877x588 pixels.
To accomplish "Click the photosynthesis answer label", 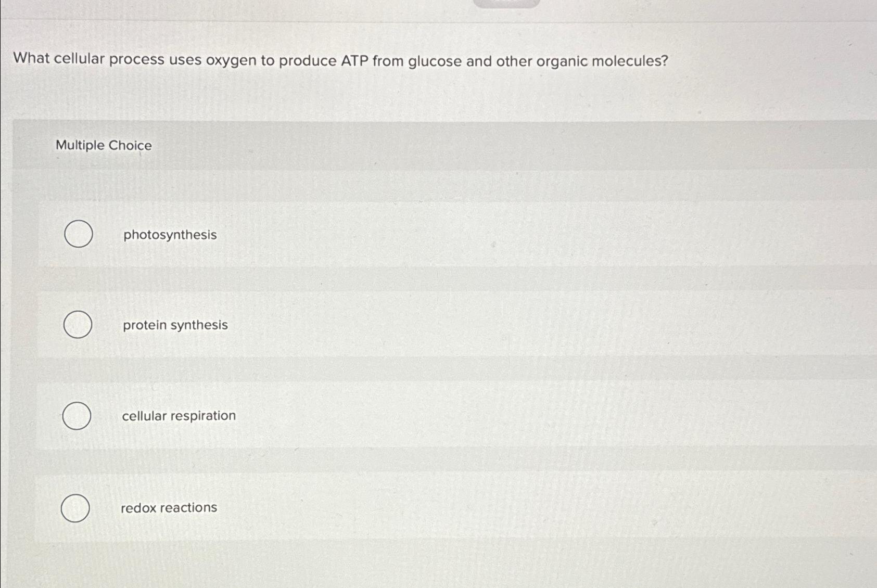I will pyautogui.click(x=170, y=235).
